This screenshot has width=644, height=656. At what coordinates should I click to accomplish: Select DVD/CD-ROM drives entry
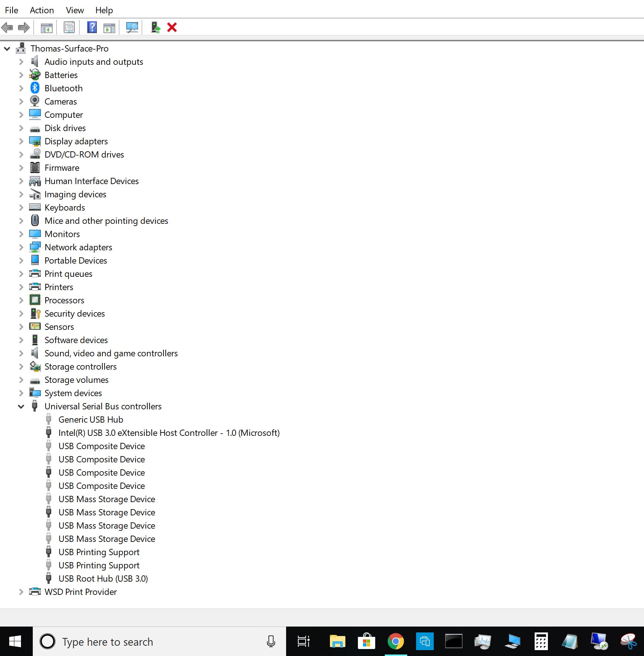84,155
